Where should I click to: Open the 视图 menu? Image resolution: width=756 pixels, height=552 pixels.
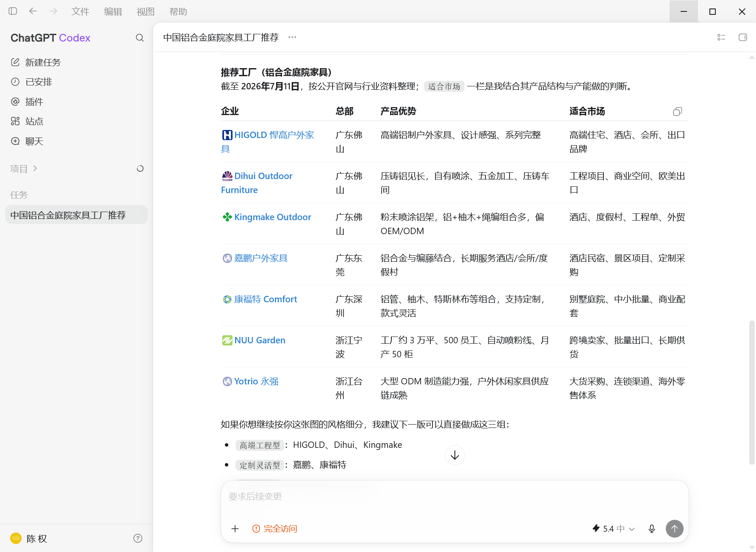point(146,12)
